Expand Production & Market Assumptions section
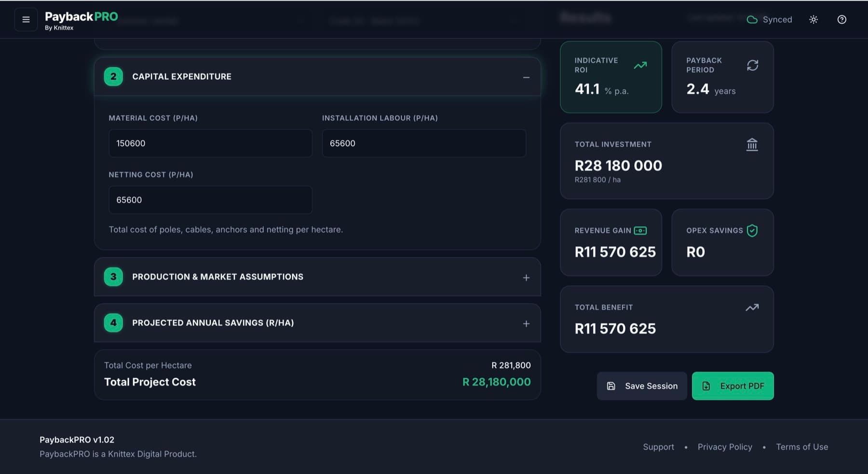 pyautogui.click(x=526, y=278)
